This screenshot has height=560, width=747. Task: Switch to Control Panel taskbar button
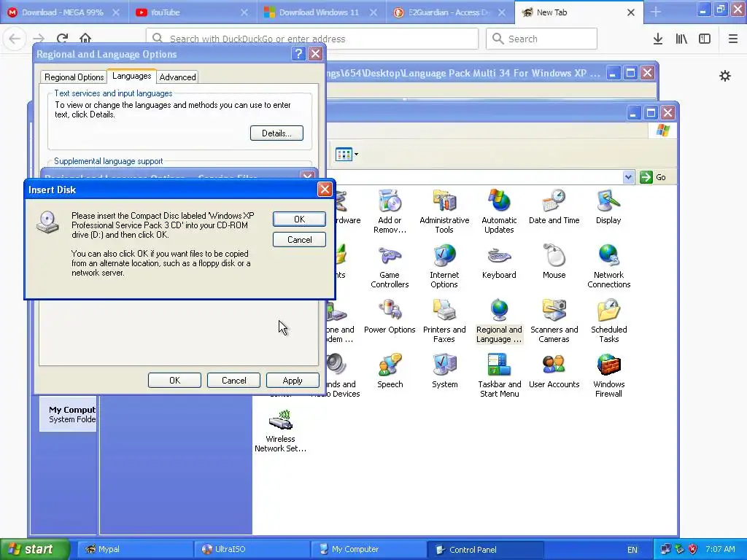484,550
